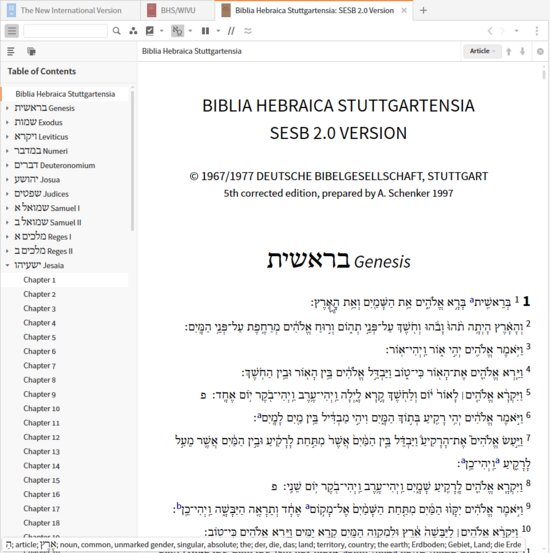Click the Genesis book heading
The height and width of the screenshot is (553, 550).
339,261
